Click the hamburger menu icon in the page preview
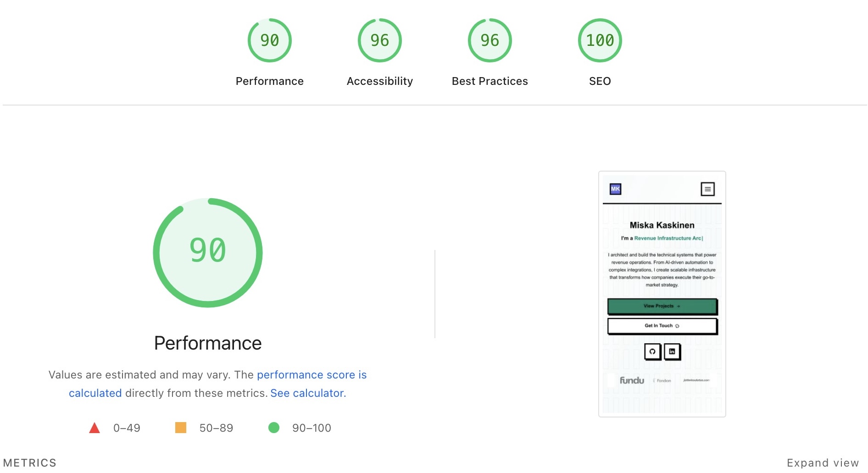 click(707, 189)
